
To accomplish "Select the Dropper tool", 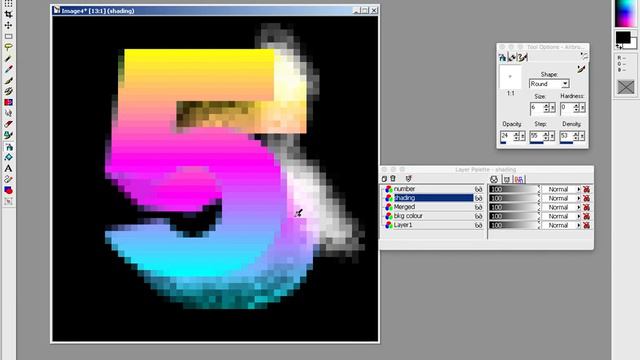I will (8, 69).
